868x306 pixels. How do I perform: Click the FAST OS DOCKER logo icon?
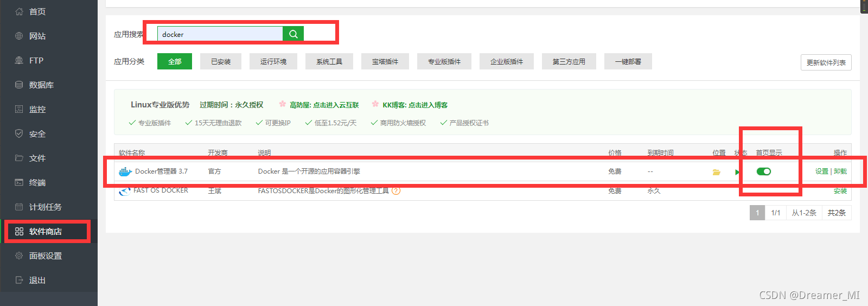[125, 191]
